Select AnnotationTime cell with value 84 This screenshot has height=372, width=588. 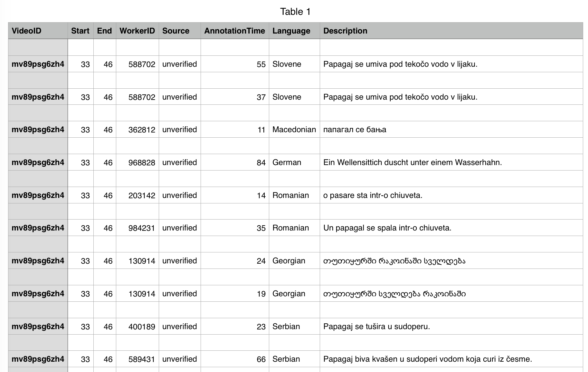[x=235, y=162]
